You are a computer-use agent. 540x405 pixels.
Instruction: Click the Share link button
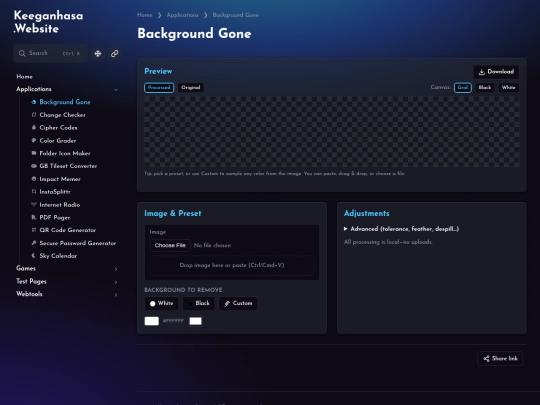point(500,359)
